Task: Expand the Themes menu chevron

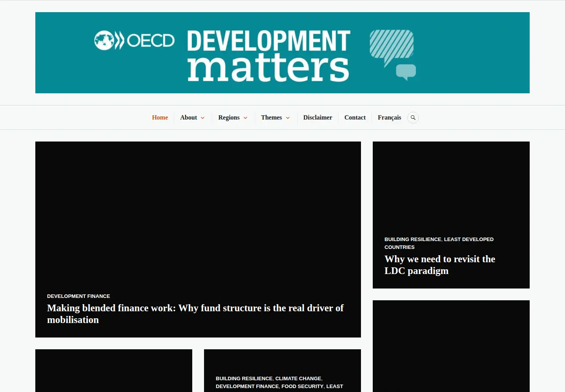Action: pos(288,118)
